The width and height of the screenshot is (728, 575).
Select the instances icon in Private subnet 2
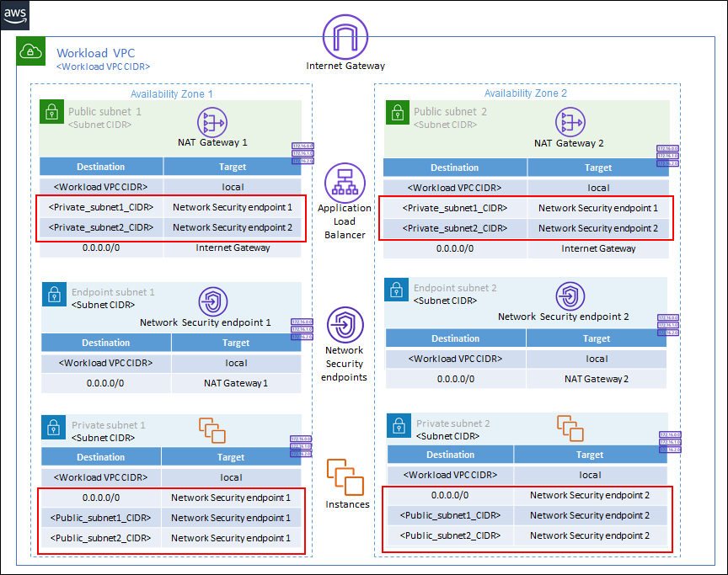tap(570, 427)
